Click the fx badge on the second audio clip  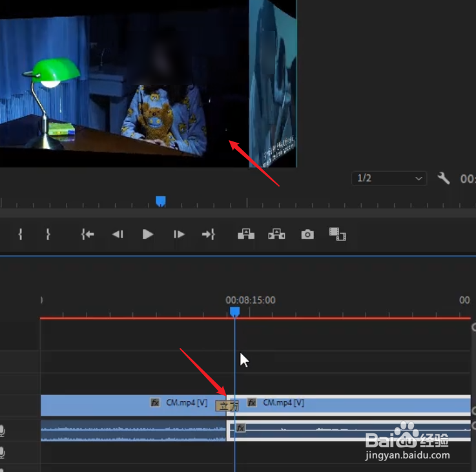pos(241,428)
